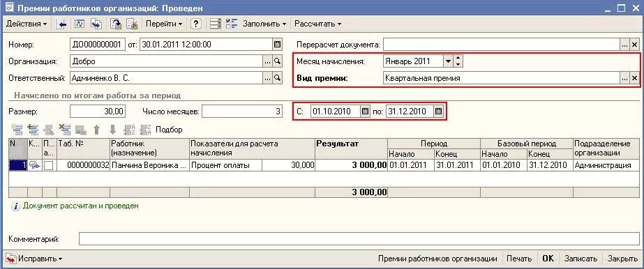The width and height of the screenshot is (644, 269).
Task: Select the Администрация cell
Action: tap(606, 166)
